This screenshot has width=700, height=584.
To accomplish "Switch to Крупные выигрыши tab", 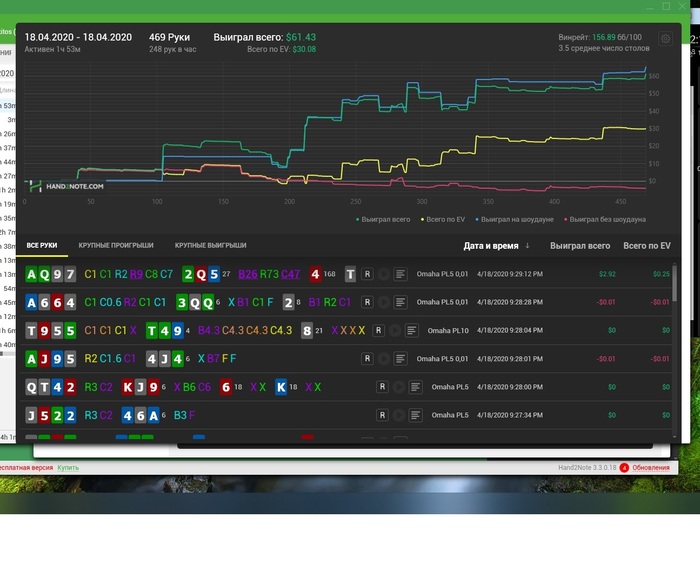I will (211, 245).
